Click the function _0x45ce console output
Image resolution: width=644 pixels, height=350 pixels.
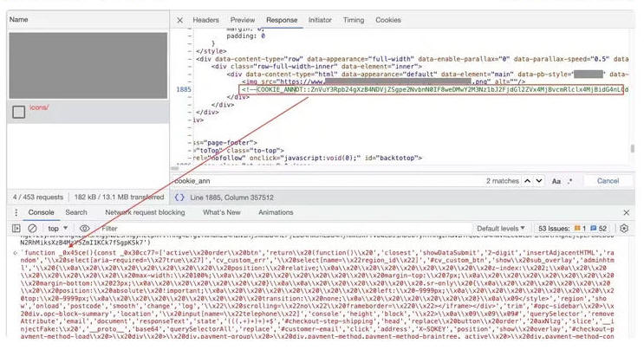click(x=317, y=295)
